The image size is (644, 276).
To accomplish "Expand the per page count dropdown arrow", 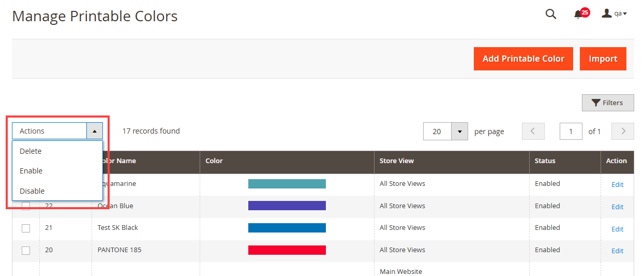I will (459, 132).
